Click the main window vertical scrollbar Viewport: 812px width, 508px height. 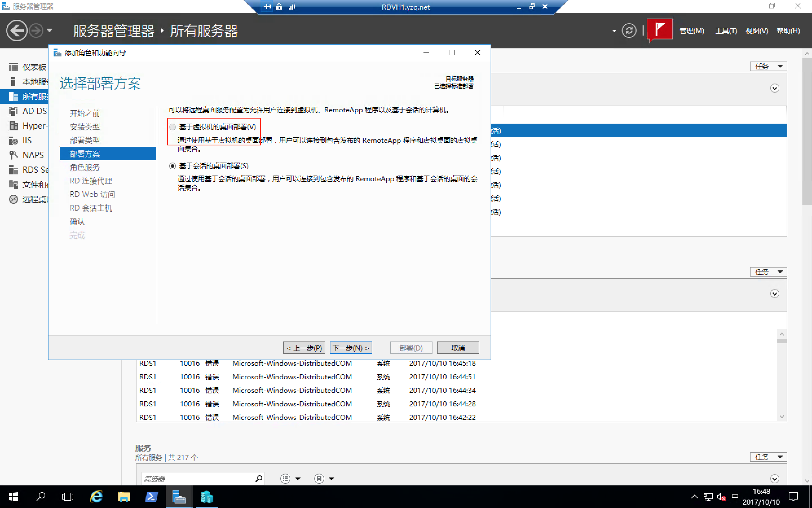coord(807,131)
